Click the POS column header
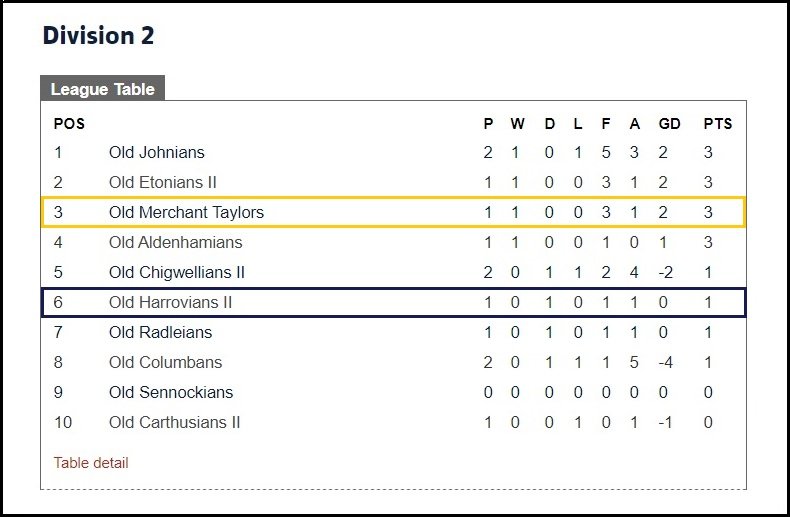Viewport: 790px width, 517px height. pyautogui.click(x=69, y=123)
